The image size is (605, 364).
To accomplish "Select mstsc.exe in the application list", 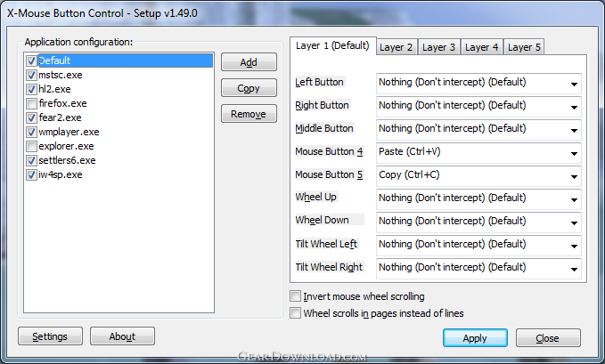I will [61, 75].
